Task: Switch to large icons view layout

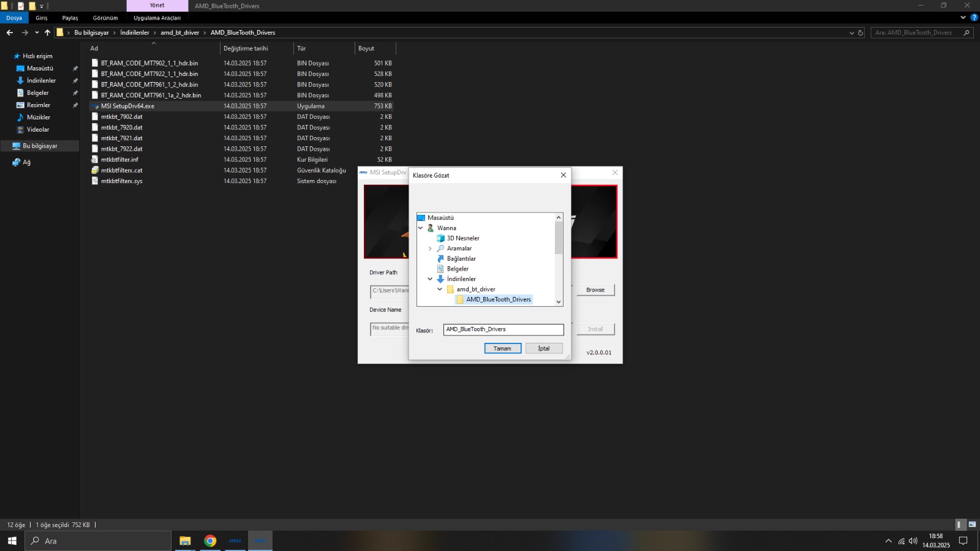Action: 972,525
